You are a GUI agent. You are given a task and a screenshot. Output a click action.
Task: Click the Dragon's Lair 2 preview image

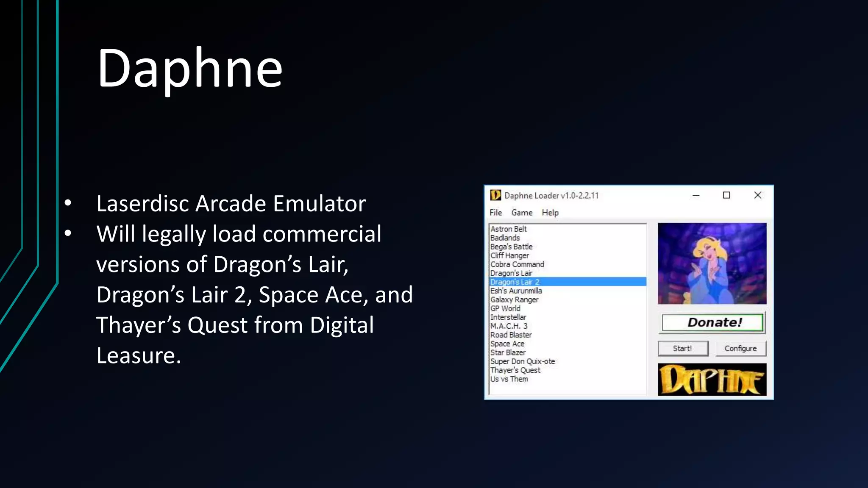coord(712,263)
